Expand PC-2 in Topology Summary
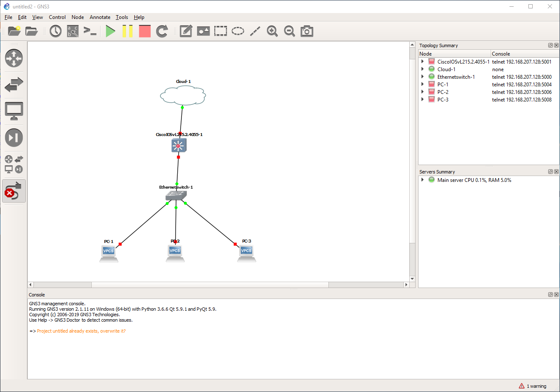Viewport: 560px width, 392px height. coord(422,92)
